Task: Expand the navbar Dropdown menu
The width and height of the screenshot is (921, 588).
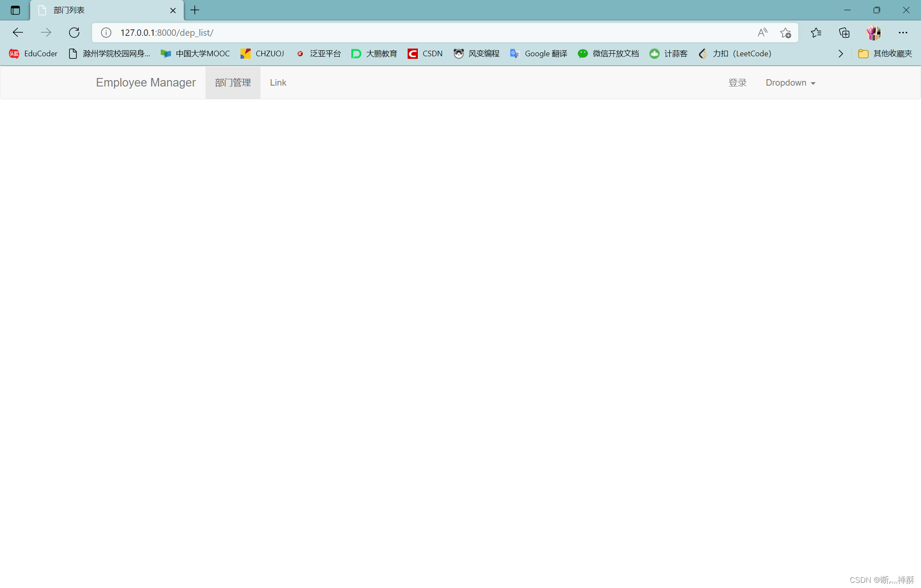Action: (x=790, y=83)
